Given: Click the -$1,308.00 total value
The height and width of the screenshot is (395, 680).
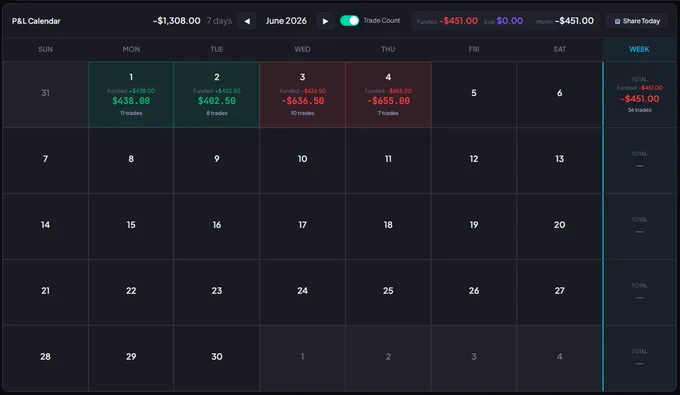Looking at the screenshot, I should (x=177, y=21).
